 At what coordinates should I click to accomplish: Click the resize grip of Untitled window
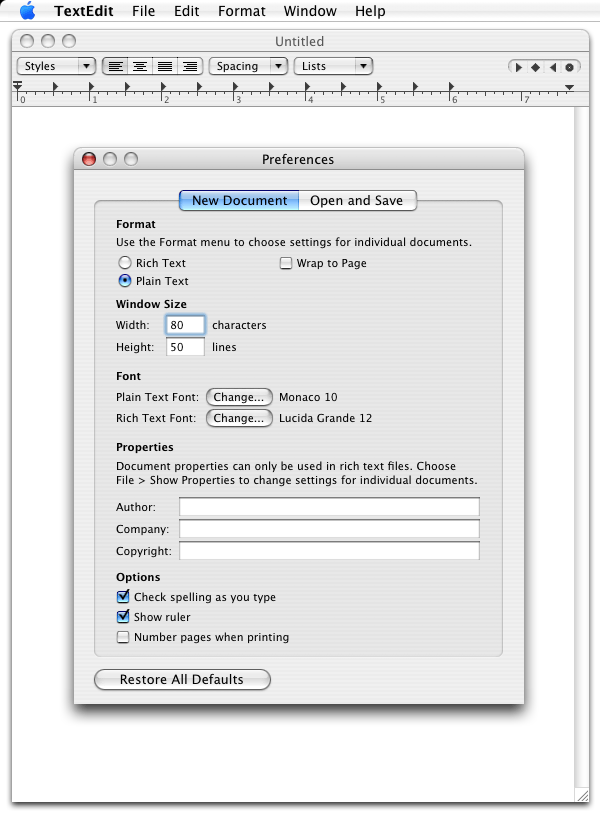tap(583, 796)
